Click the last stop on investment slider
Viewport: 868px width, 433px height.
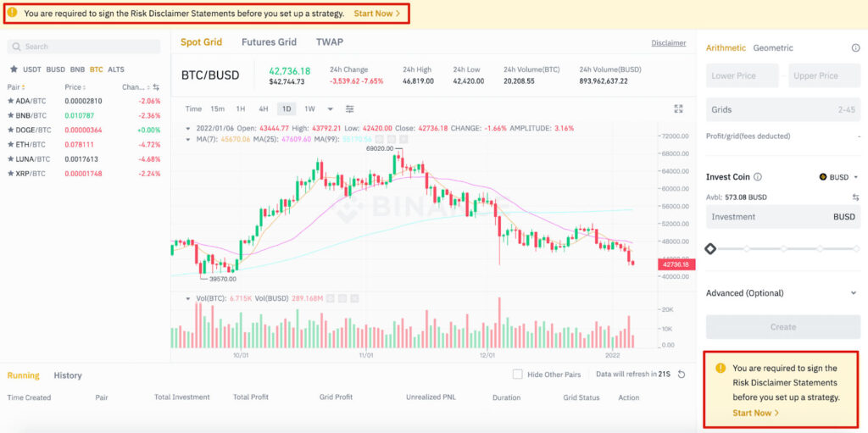(x=856, y=249)
